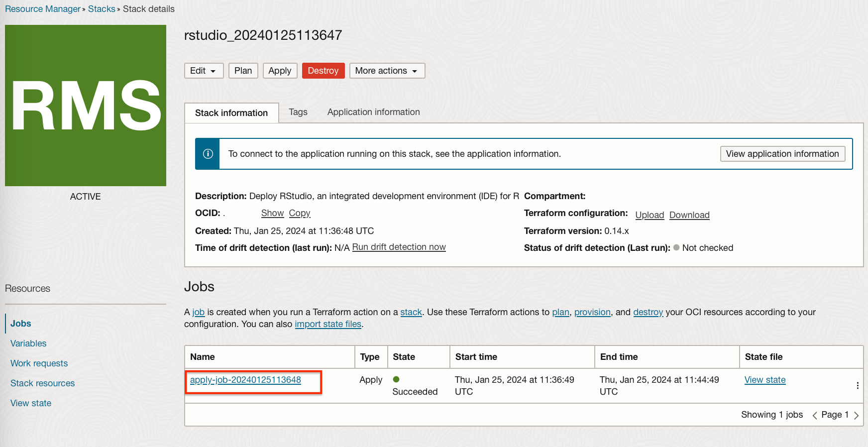
Task: Expand the More actions dropdown
Action: pos(387,71)
